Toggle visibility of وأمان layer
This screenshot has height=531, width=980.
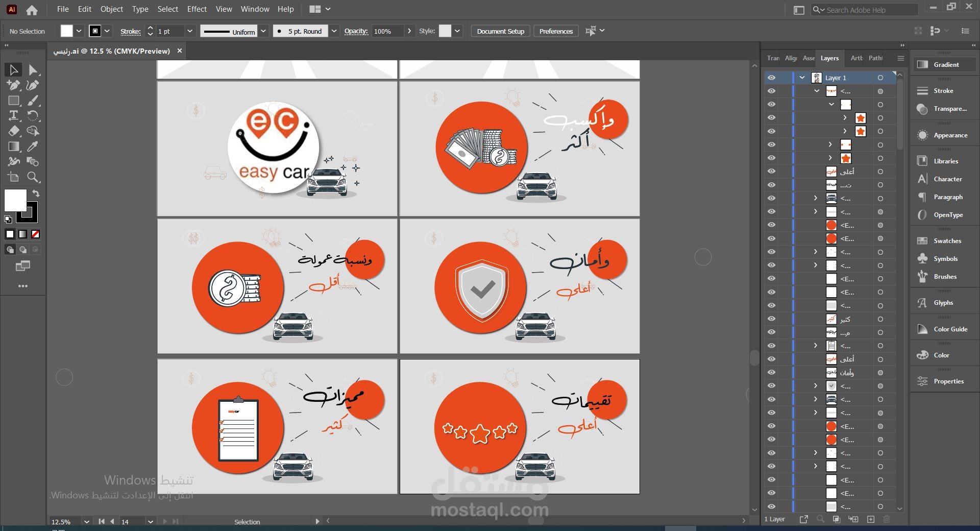click(x=771, y=373)
